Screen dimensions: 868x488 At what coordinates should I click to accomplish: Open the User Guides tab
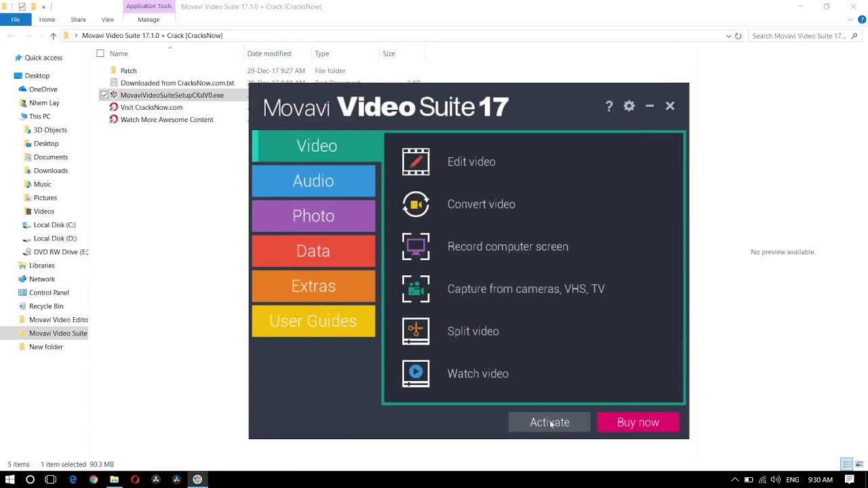313,321
